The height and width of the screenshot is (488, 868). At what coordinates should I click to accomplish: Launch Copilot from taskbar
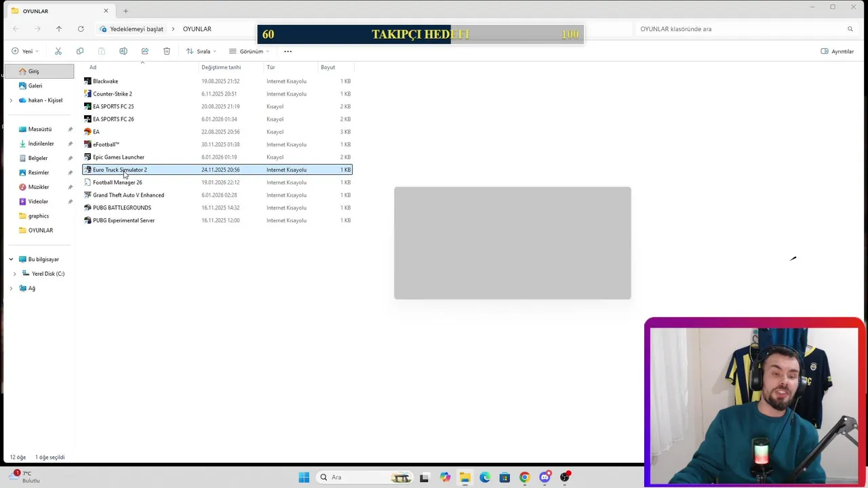pyautogui.click(x=445, y=477)
